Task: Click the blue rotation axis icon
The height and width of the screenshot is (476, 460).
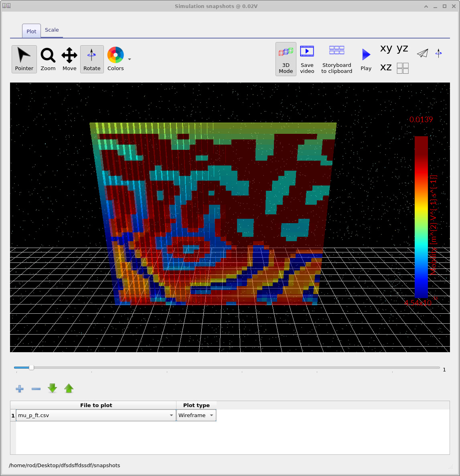Action: click(439, 53)
